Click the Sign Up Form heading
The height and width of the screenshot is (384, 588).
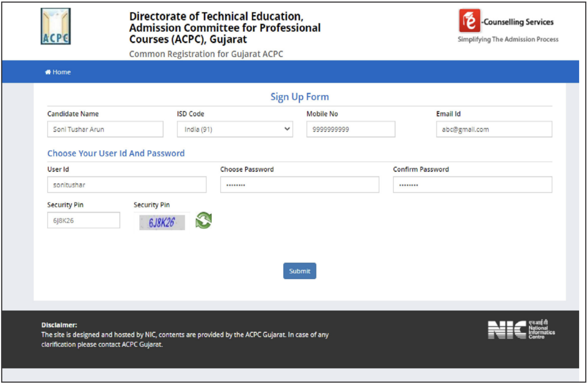coord(300,97)
